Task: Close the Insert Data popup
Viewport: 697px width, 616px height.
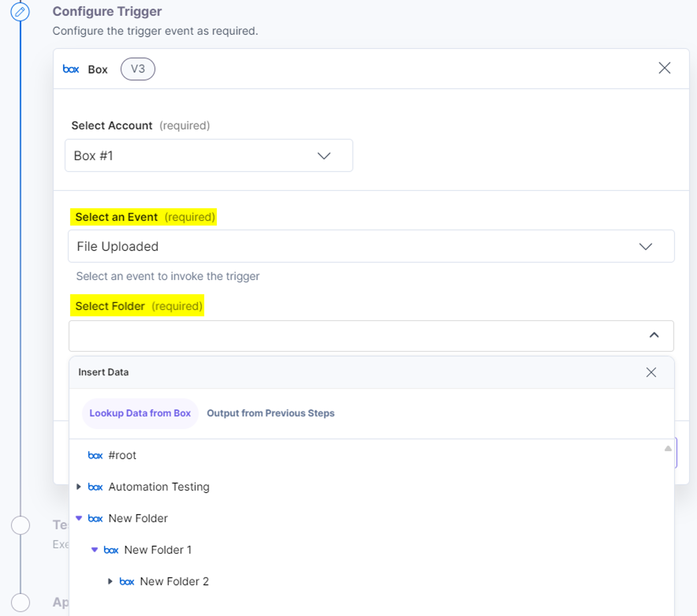Action: [x=651, y=372]
